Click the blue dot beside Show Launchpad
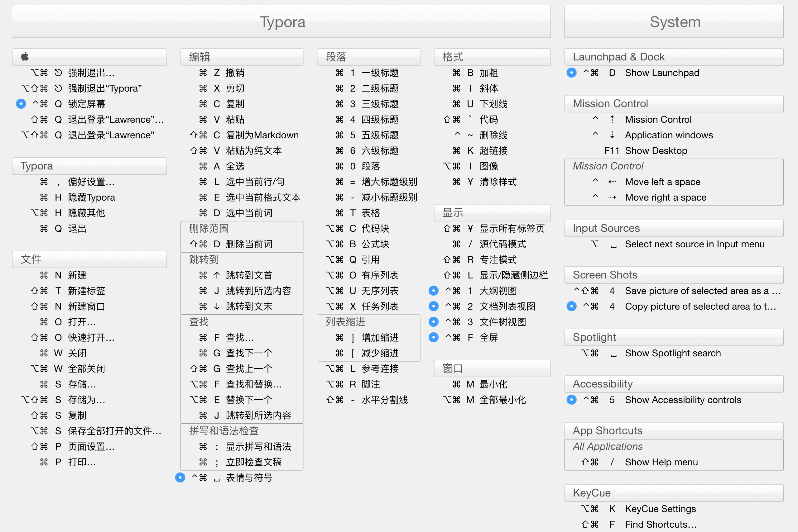 click(571, 73)
